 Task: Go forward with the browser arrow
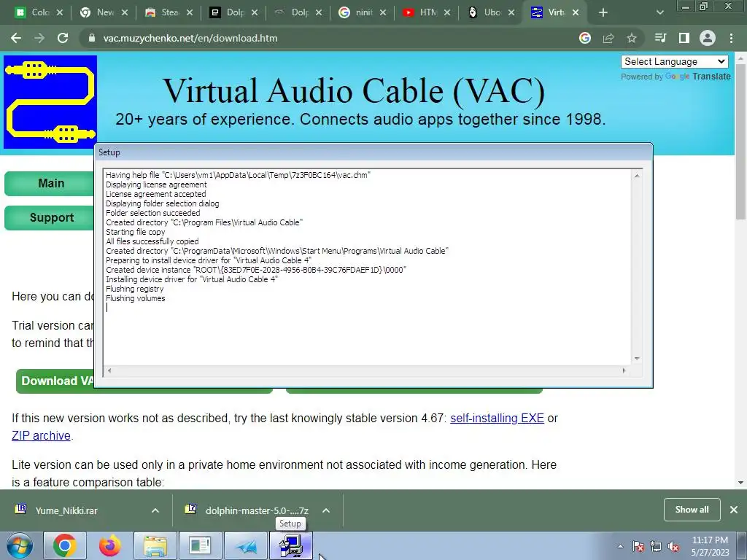click(39, 38)
